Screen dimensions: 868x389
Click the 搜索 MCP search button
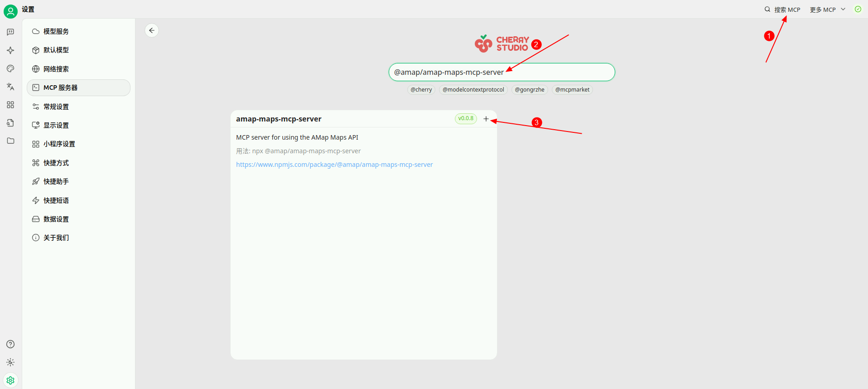pyautogui.click(x=782, y=10)
